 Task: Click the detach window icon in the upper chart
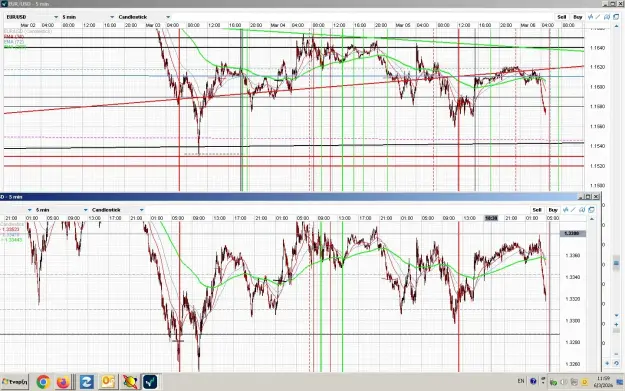616,17
